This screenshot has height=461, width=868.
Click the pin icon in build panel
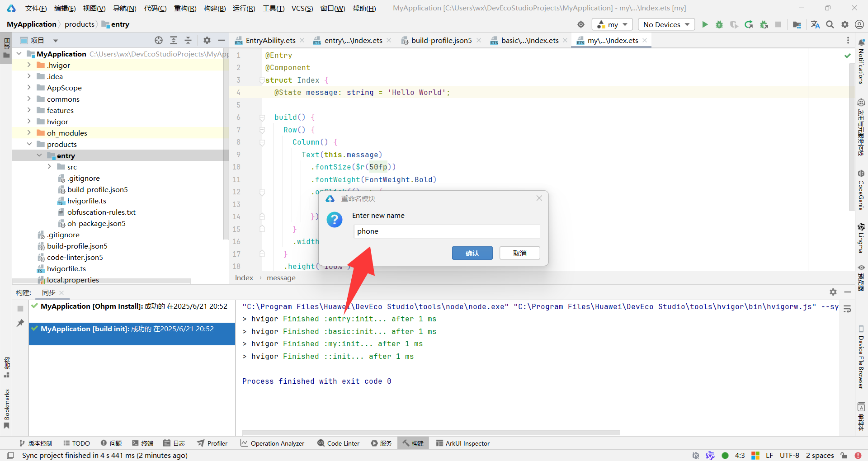pyautogui.click(x=20, y=323)
